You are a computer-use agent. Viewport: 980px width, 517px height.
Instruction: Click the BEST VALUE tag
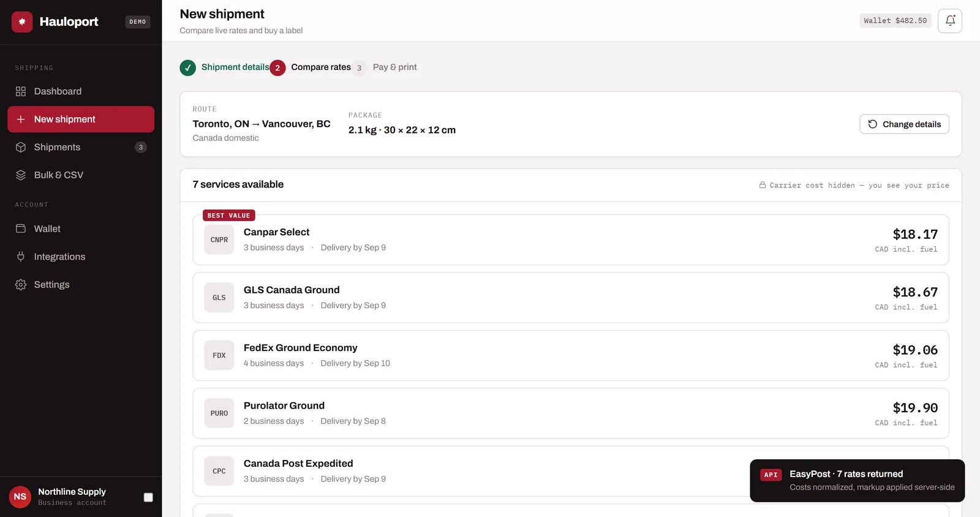click(x=229, y=216)
